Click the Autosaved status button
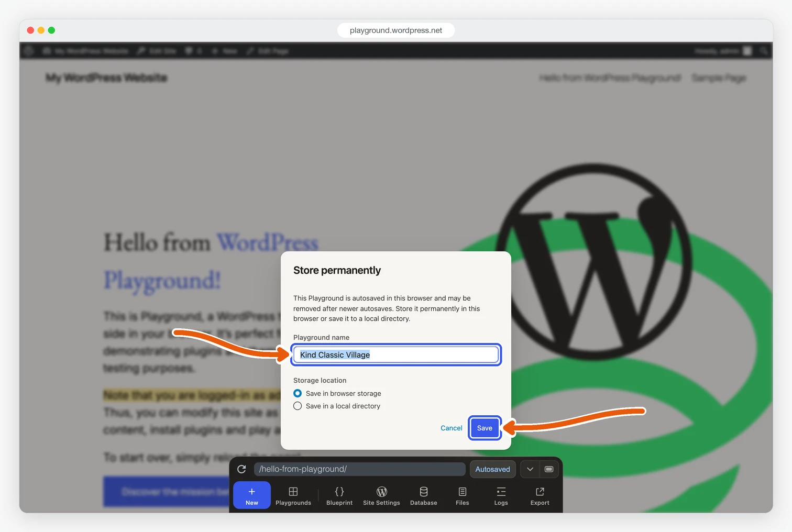 click(x=493, y=469)
